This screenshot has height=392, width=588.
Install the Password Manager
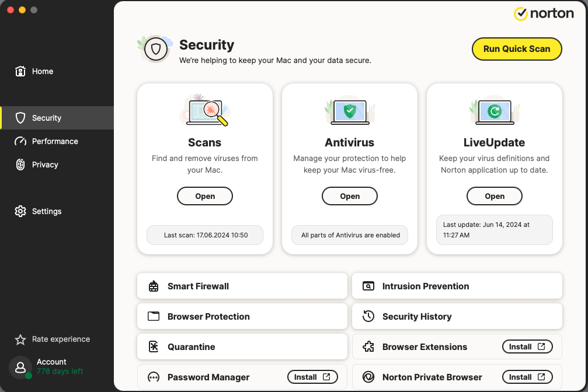(x=312, y=377)
